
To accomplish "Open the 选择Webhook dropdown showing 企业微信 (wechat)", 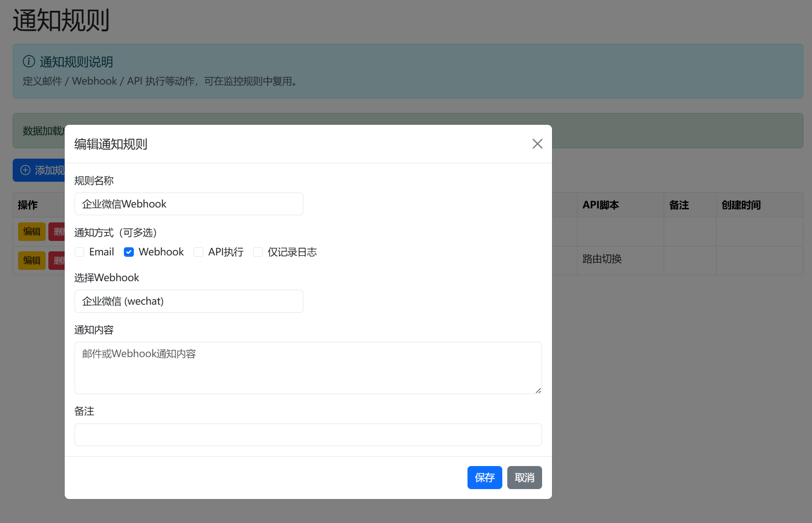I will click(x=189, y=301).
